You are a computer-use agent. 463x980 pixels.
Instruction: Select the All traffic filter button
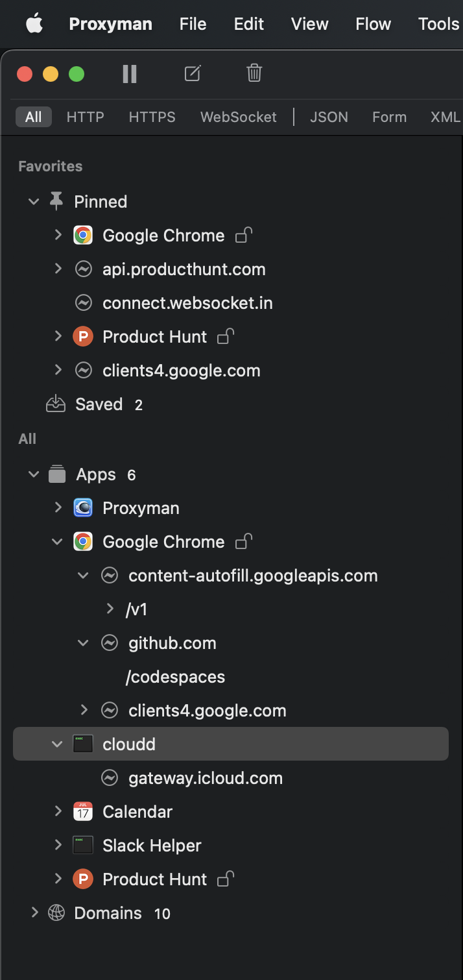pos(33,117)
